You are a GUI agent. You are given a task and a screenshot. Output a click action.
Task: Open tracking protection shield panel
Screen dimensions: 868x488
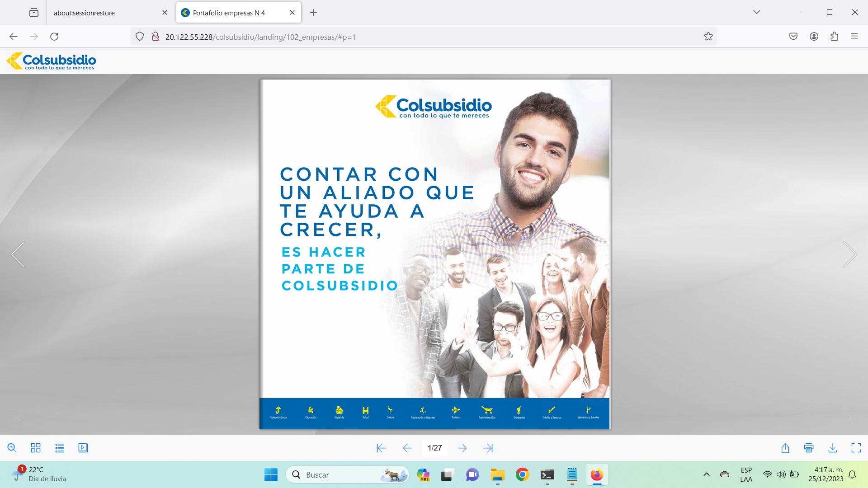(x=140, y=37)
